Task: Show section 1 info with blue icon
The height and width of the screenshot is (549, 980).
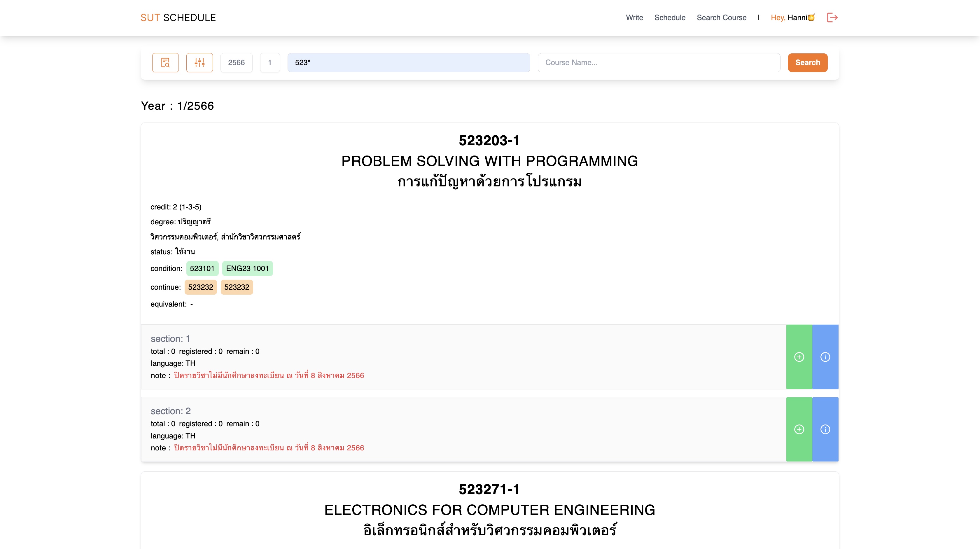Action: 825,357
